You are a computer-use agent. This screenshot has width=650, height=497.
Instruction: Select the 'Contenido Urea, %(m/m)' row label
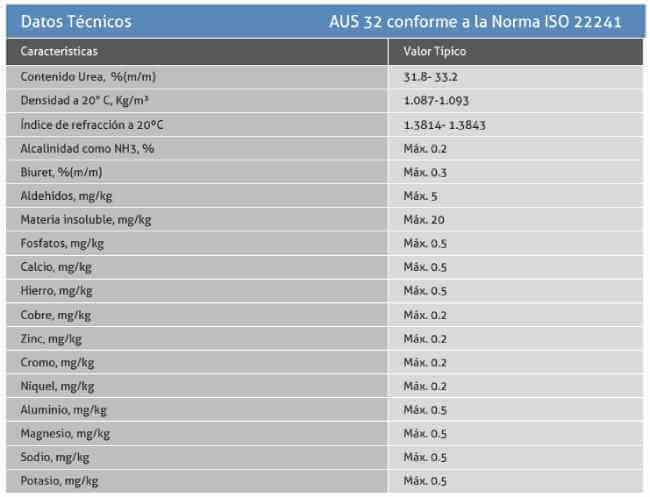[88, 77]
